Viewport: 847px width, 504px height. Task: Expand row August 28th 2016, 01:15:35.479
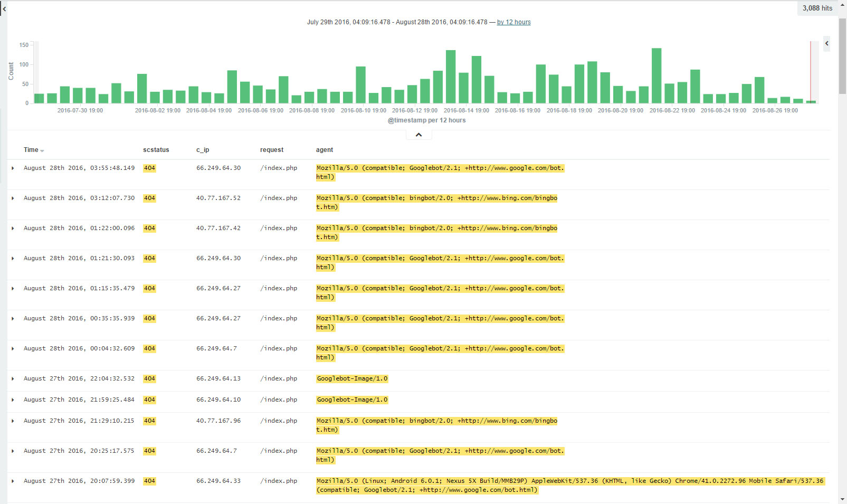pos(13,289)
